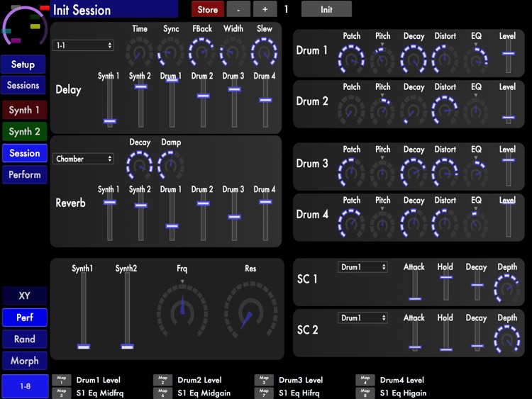Click the Reverb Drum 3 send slider

[234, 217]
